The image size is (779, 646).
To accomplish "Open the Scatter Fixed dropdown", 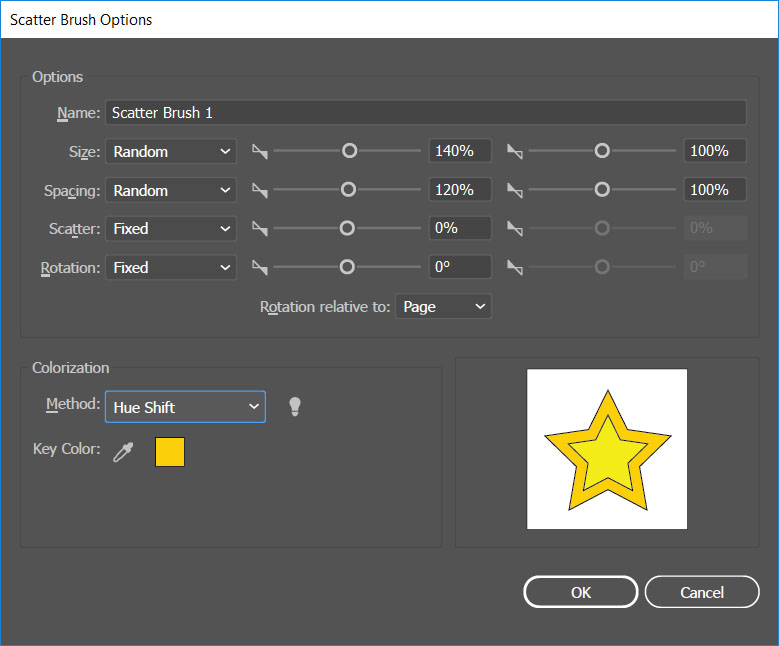I will [x=171, y=229].
